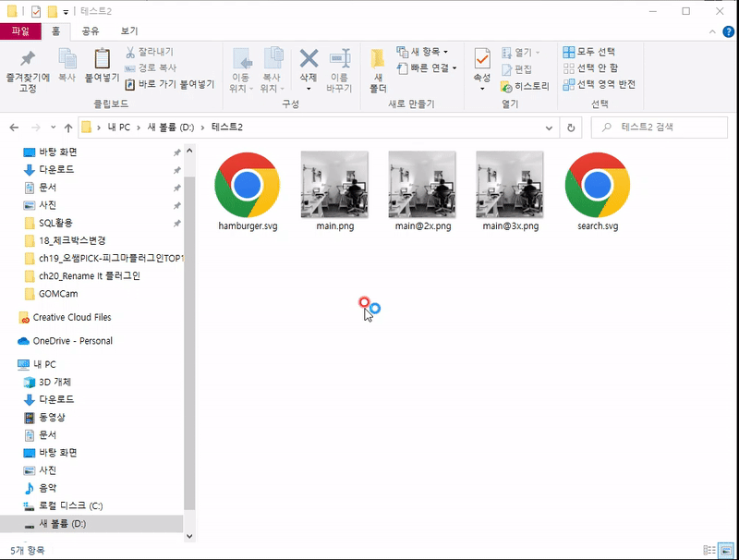Click the Copy (복사) ribbon icon
This screenshot has height=560, width=739.
click(67, 59)
